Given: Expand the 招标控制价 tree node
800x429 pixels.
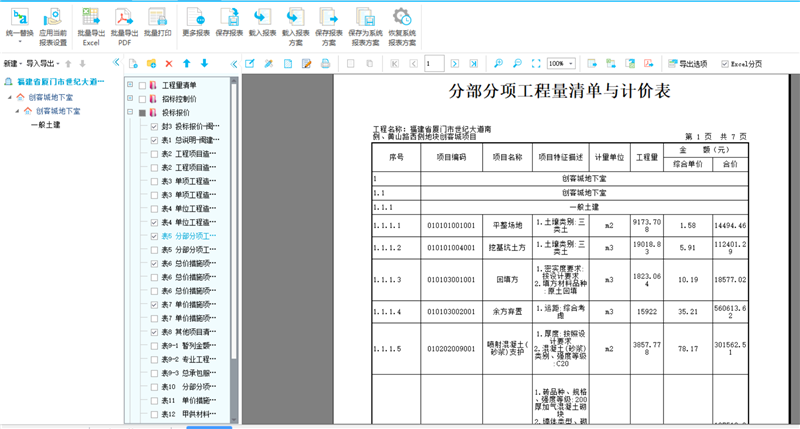Looking at the screenshot, I should point(130,98).
